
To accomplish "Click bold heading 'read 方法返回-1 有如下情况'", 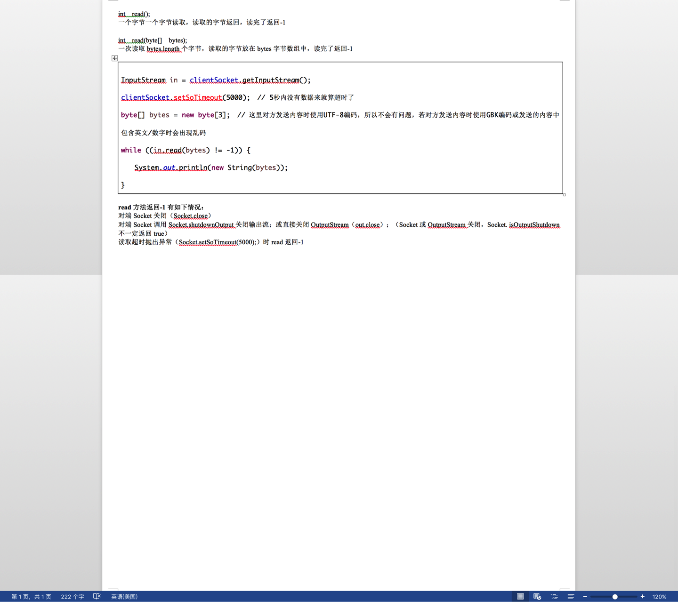I will (x=159, y=207).
